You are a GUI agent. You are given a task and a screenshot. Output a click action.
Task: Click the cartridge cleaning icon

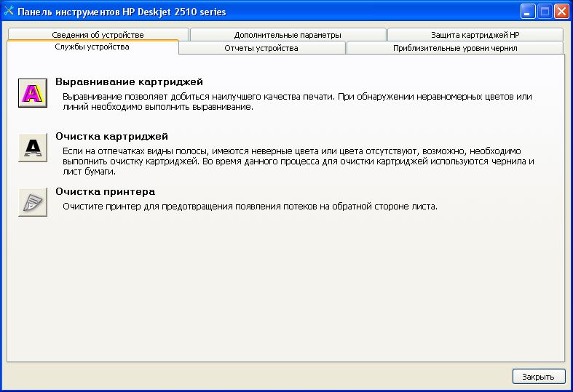(x=33, y=148)
